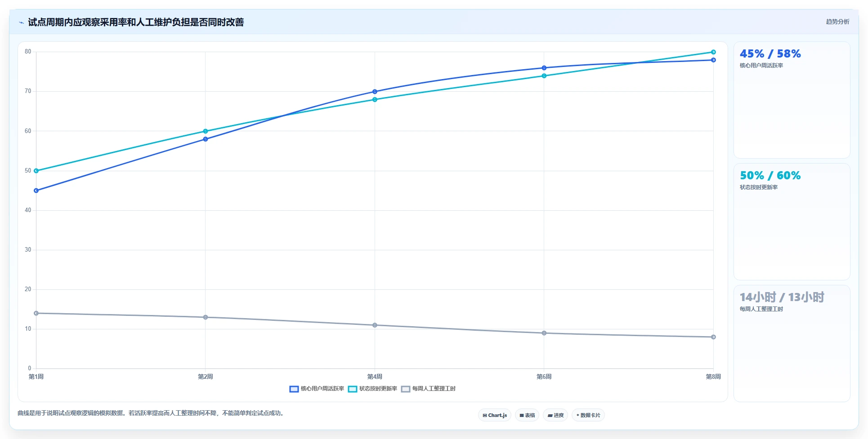This screenshot has width=868, height=439.
Task: Click the 45% / 58% metric value
Action: click(770, 54)
